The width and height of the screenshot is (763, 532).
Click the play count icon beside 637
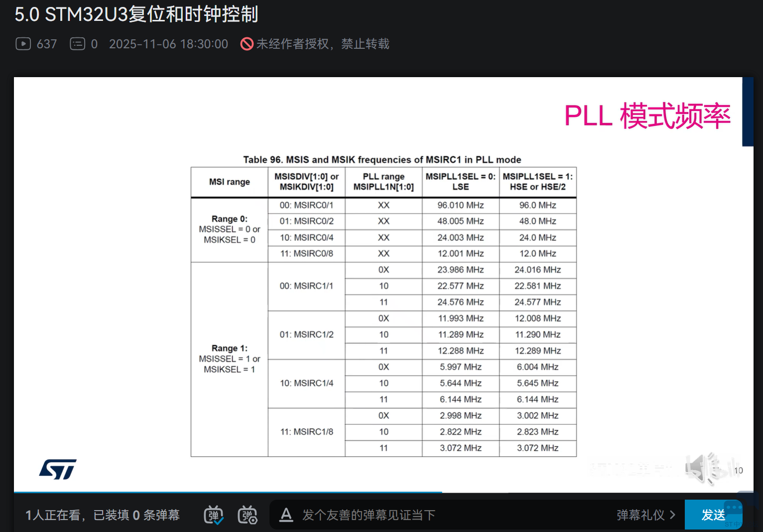pos(23,44)
